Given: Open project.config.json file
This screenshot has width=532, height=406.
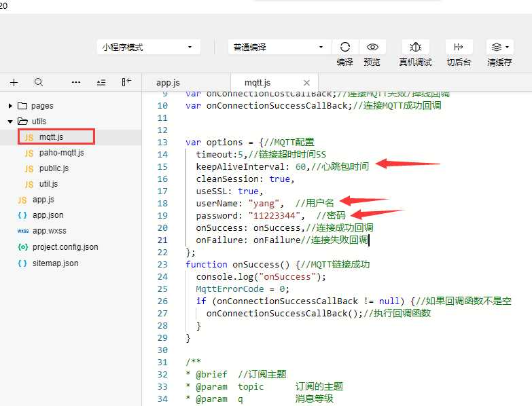Looking at the screenshot, I should (65, 247).
